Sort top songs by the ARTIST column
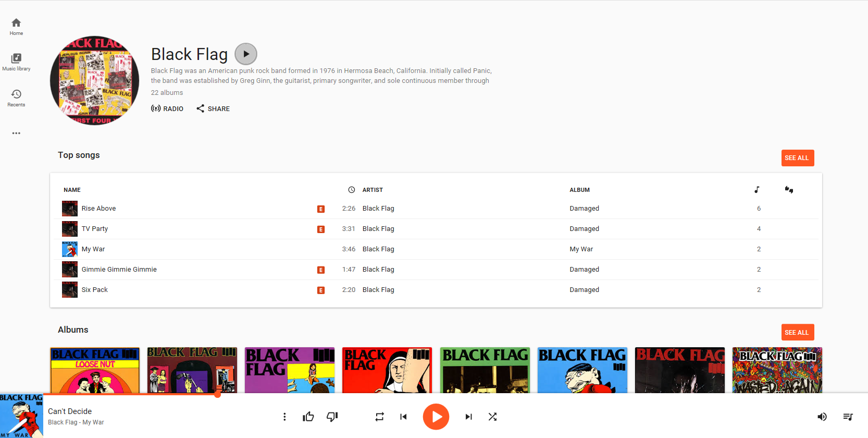Screen dimensions: 868x438 (373, 190)
